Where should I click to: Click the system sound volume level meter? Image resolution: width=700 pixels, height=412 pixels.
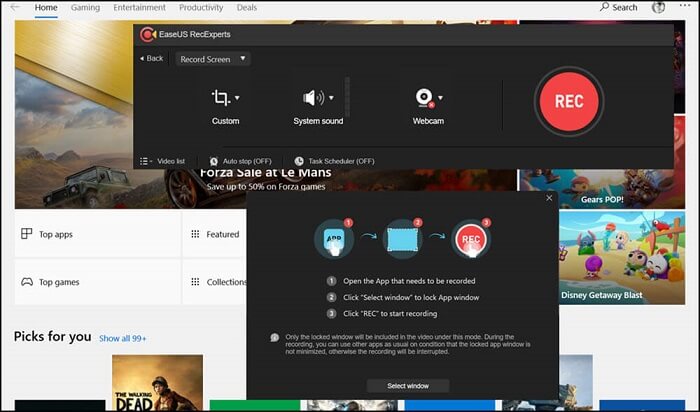pos(347,97)
